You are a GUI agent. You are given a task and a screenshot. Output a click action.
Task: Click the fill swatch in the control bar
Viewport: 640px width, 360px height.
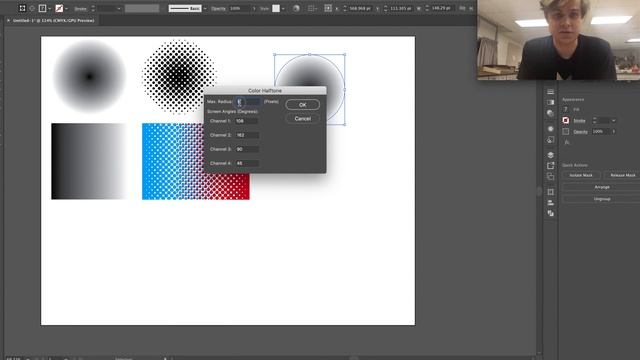(x=42, y=8)
